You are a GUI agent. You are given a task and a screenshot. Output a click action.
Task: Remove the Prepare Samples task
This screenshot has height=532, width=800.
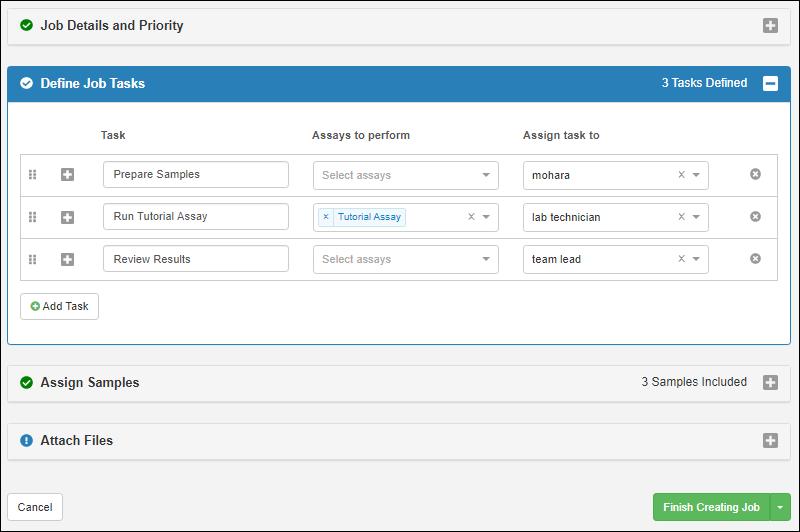(755, 174)
